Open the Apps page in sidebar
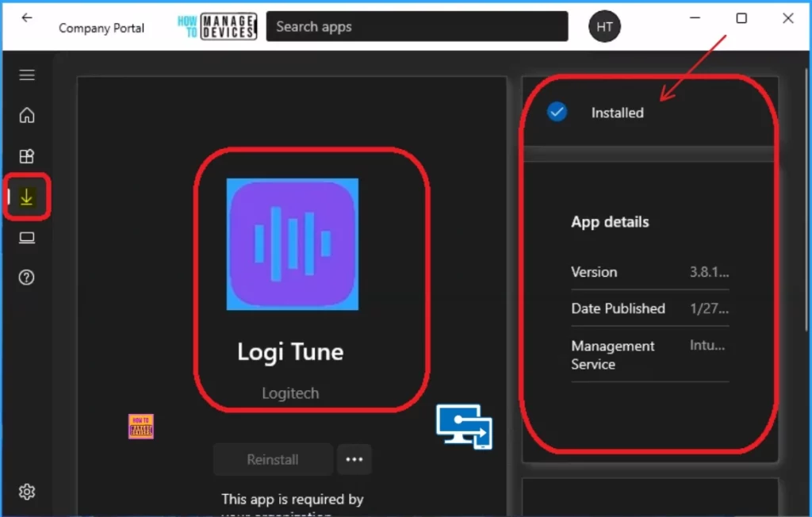 click(27, 156)
